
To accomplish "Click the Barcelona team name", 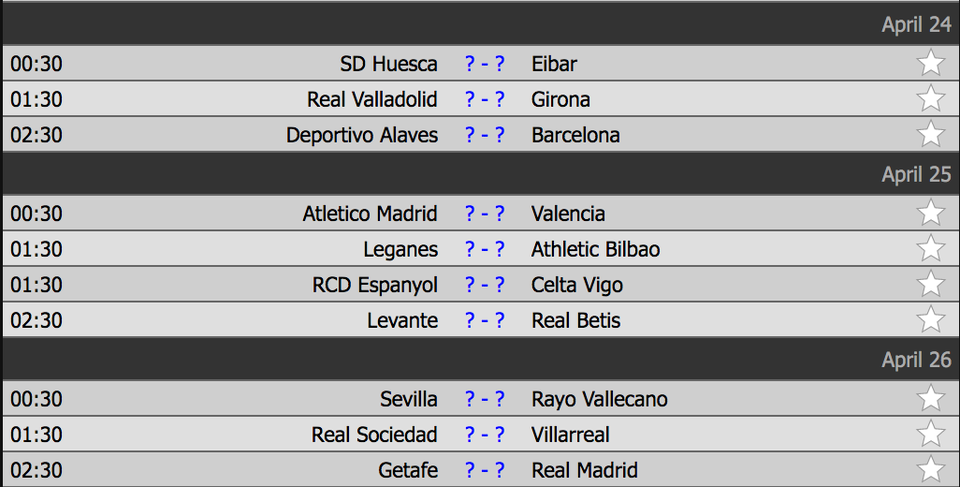I will tap(575, 135).
